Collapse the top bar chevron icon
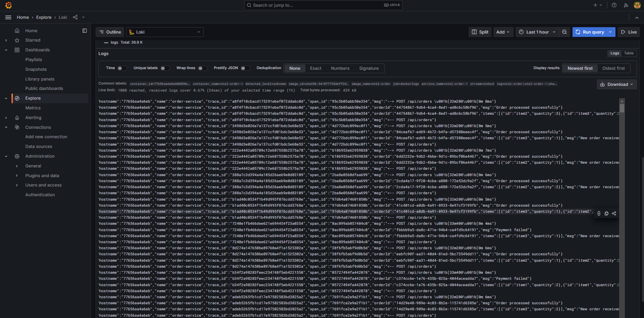The image size is (644, 318). click(637, 17)
